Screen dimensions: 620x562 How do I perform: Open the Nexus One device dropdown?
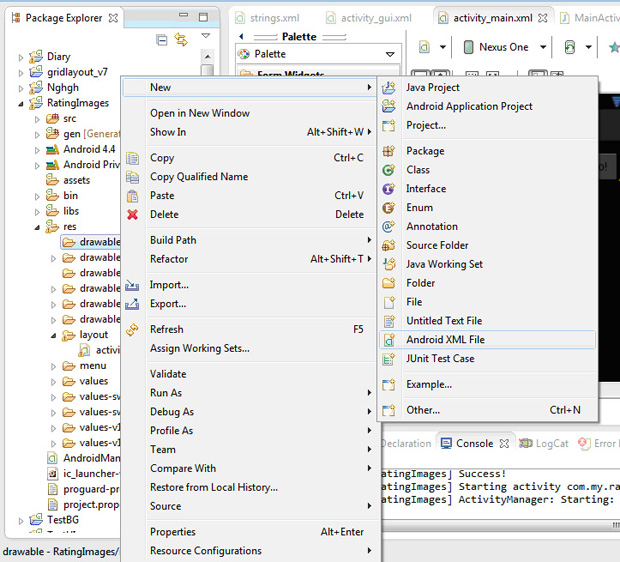(x=543, y=47)
